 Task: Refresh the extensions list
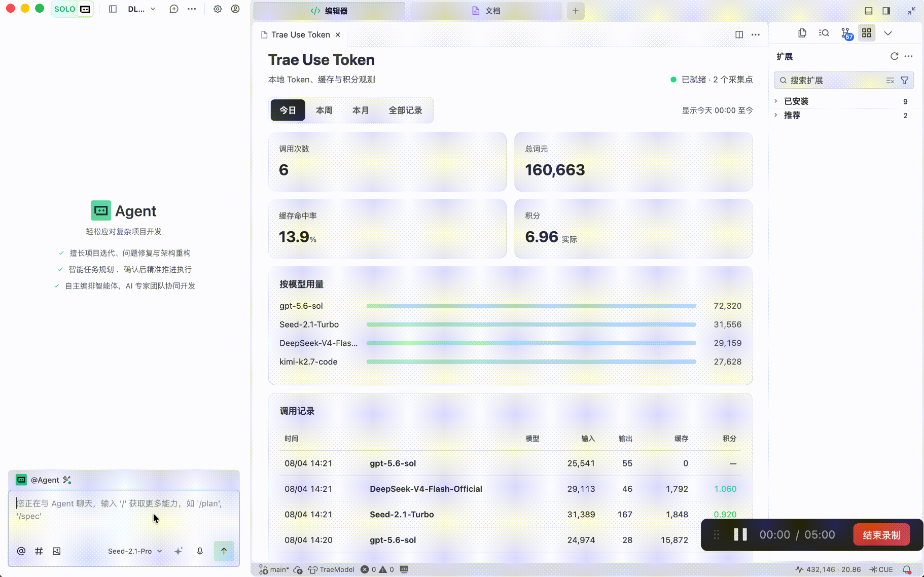(894, 56)
